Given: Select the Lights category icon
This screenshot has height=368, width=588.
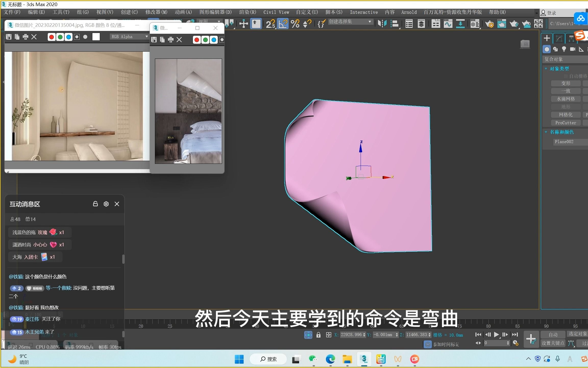Looking at the screenshot, I should [564, 49].
